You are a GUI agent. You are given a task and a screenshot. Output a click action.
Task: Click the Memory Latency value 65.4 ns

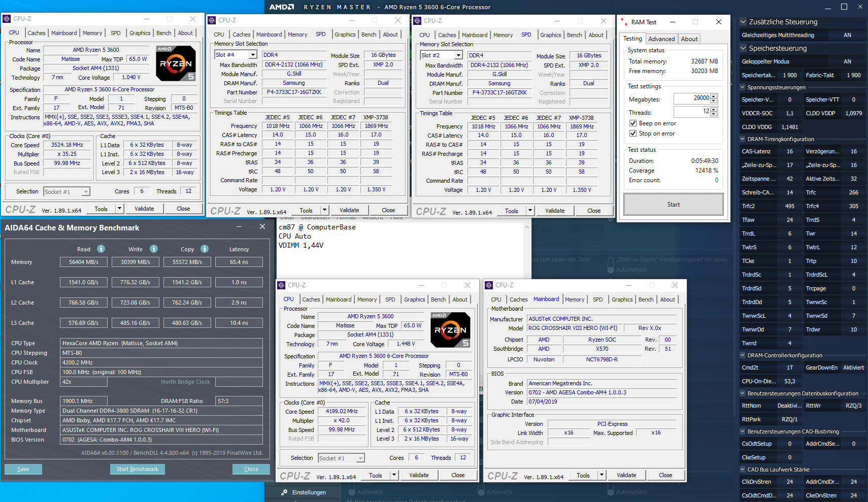tap(239, 262)
